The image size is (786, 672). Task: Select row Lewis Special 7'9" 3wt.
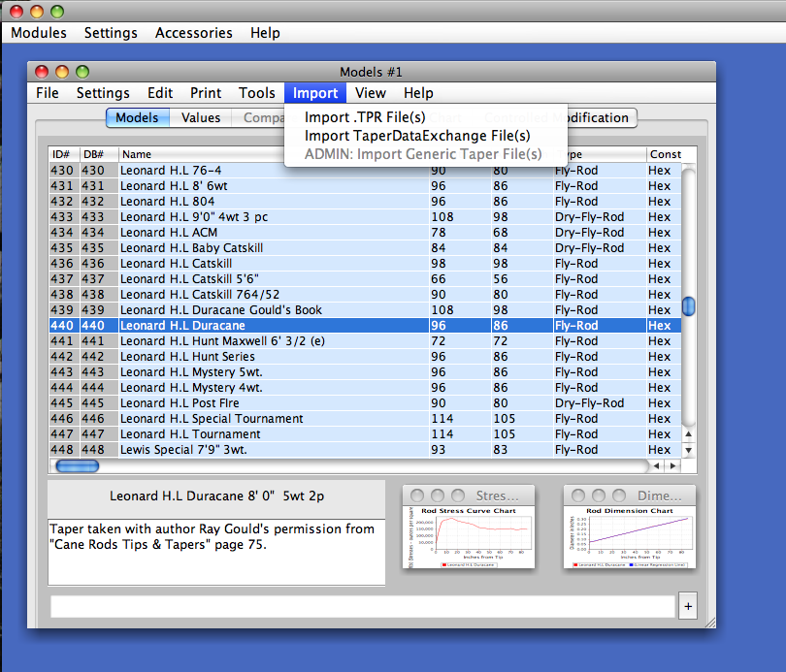[x=365, y=450]
